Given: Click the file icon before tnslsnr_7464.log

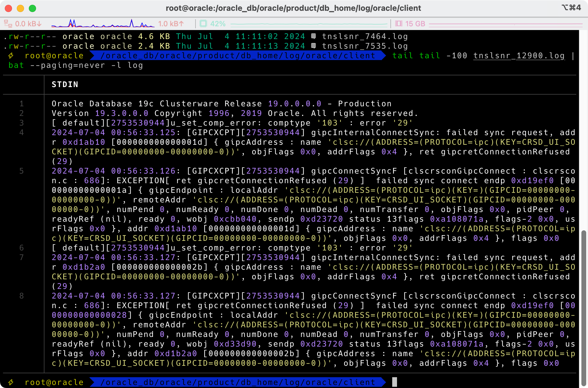Looking at the screenshot, I should click(314, 36).
